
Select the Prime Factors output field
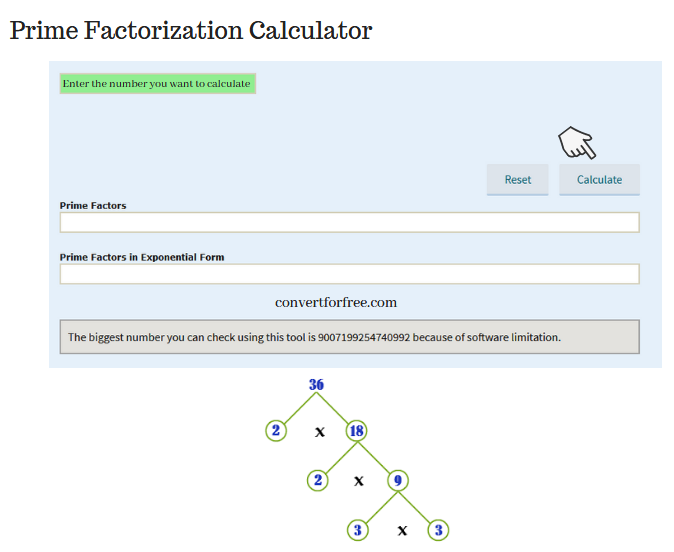(x=349, y=222)
